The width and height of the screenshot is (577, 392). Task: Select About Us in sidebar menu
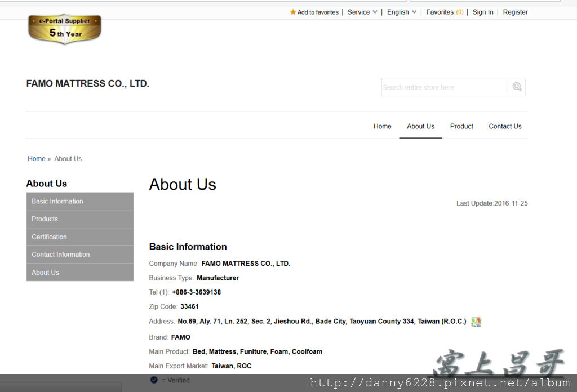[x=80, y=273]
